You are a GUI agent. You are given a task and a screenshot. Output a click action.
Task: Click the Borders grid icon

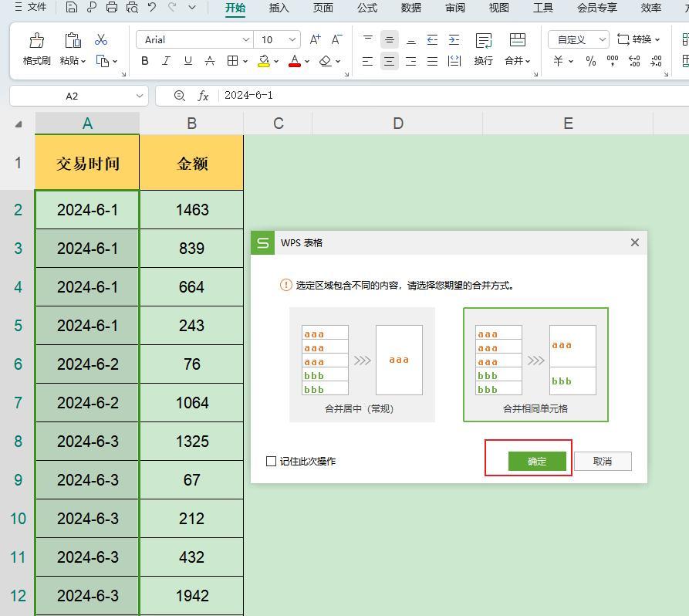click(232, 61)
